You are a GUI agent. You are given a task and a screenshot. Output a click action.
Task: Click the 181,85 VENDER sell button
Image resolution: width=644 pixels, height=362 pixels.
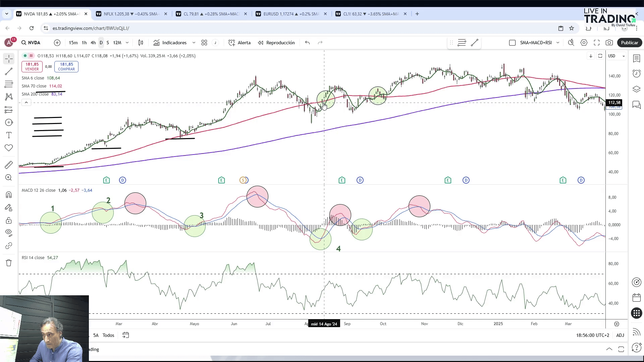coord(32,67)
